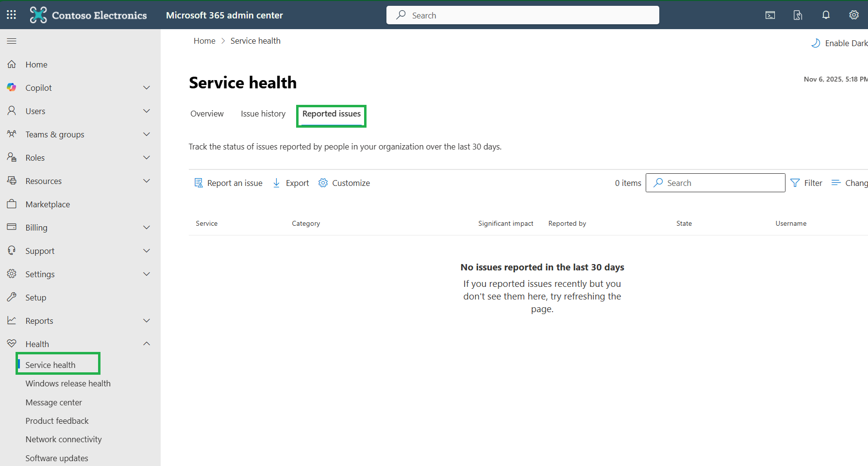The width and height of the screenshot is (868, 466).
Task: Select the Reported issues tab
Action: coord(332,114)
